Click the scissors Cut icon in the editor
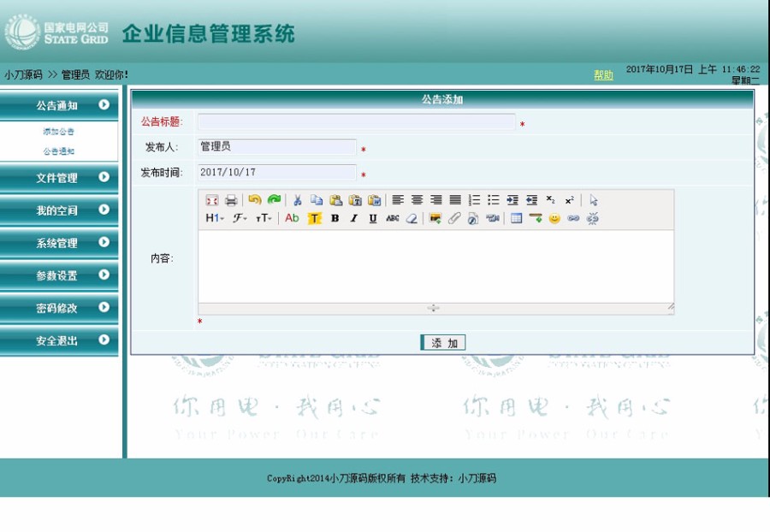770x532 pixels. point(296,199)
